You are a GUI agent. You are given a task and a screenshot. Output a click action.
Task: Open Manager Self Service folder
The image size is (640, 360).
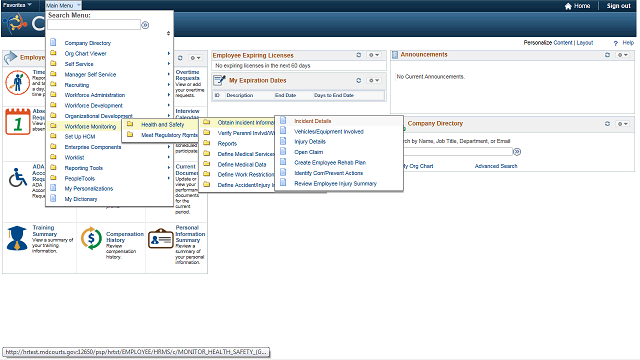click(x=90, y=75)
